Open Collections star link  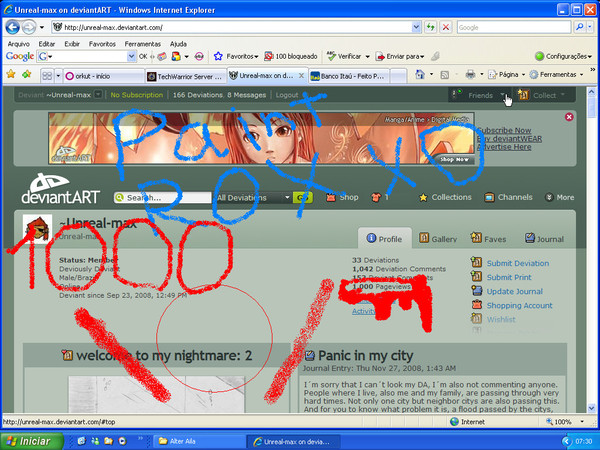[x=445, y=197]
